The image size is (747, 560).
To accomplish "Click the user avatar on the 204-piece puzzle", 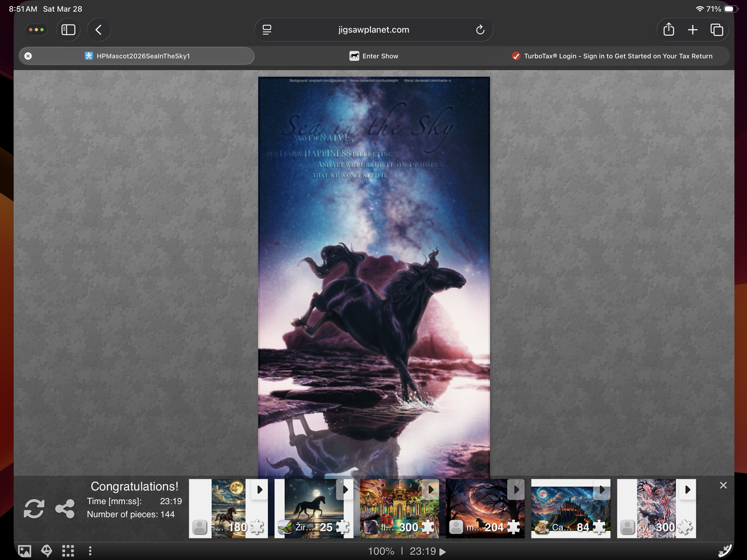I will point(456,527).
